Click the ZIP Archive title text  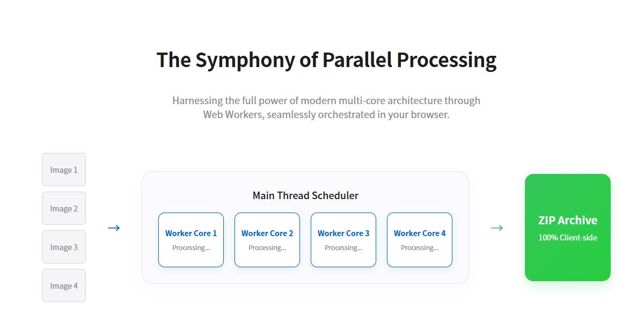(568, 220)
